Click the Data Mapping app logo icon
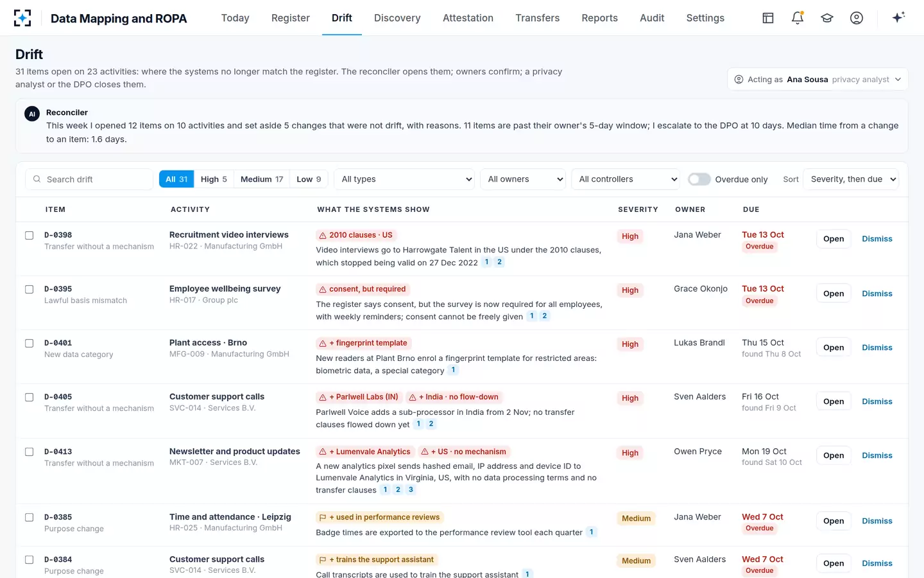924x578 pixels. [x=22, y=18]
